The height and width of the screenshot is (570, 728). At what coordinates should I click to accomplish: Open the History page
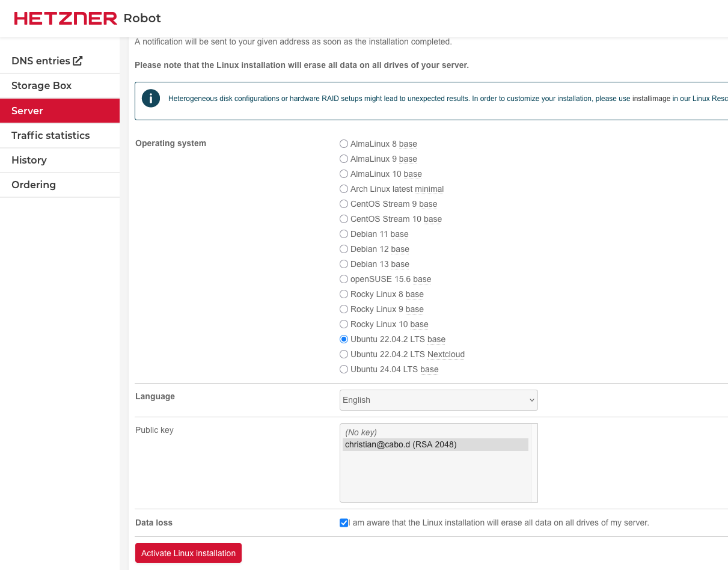click(29, 160)
